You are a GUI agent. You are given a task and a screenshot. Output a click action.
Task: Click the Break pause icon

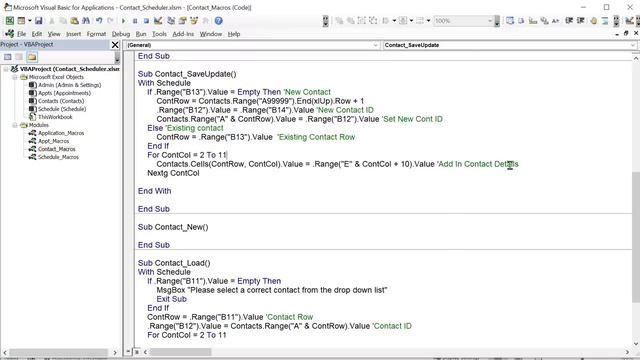pyautogui.click(x=135, y=21)
